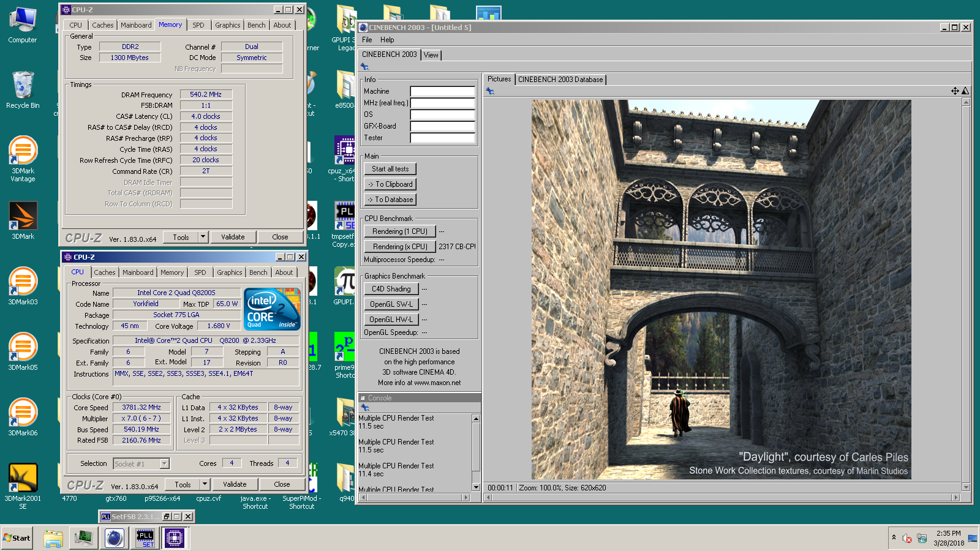Run the C4D Shading benchmark
Image resolution: width=980 pixels, height=551 pixels.
pyautogui.click(x=391, y=289)
